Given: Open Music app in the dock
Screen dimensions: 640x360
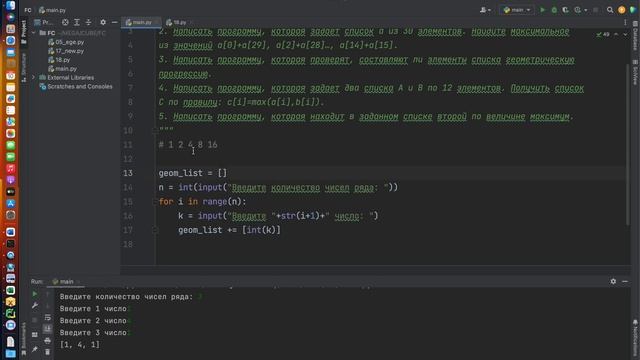Looking at the screenshot, I should pyautogui.click(x=11, y=168).
